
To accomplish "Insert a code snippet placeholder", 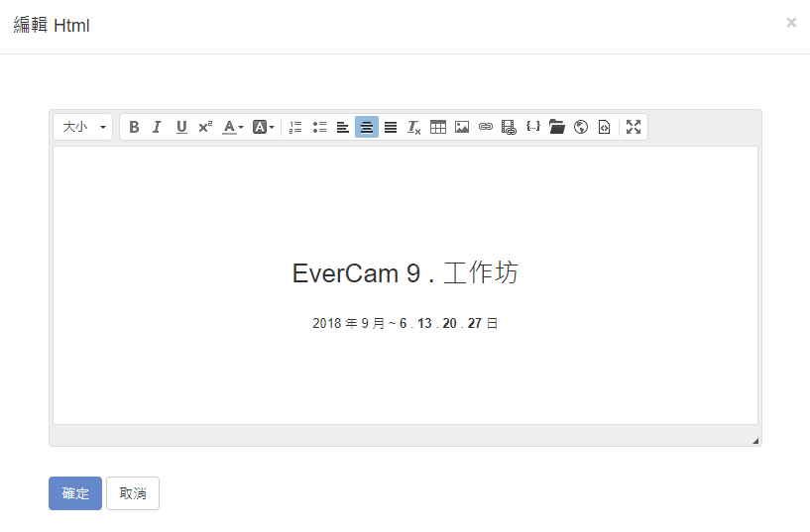I will click(x=533, y=127).
